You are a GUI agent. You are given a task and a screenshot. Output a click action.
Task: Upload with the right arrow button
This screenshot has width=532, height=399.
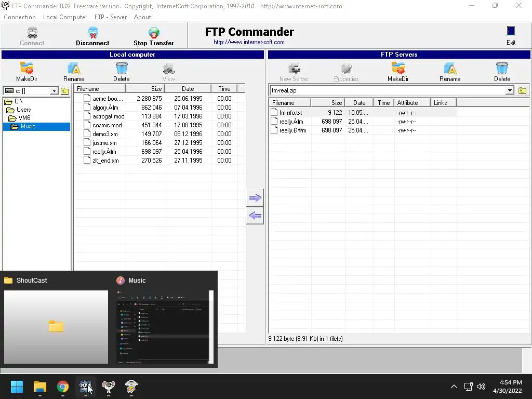click(x=255, y=198)
